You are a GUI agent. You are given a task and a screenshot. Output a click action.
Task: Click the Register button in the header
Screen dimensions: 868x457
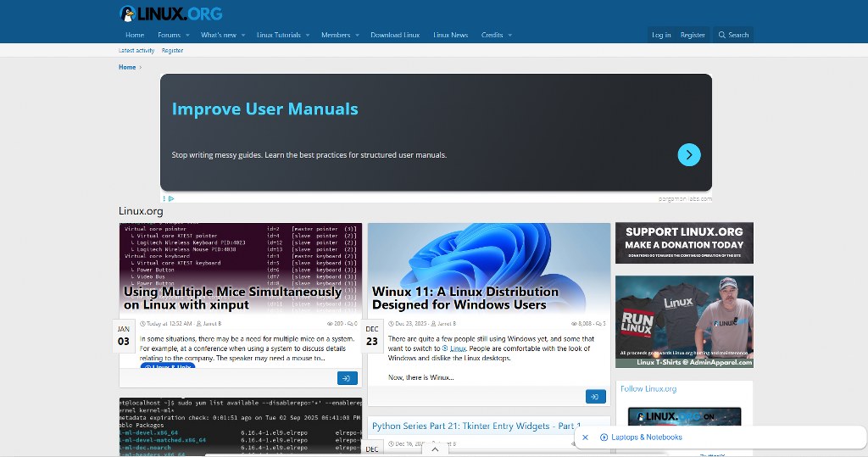(x=693, y=35)
